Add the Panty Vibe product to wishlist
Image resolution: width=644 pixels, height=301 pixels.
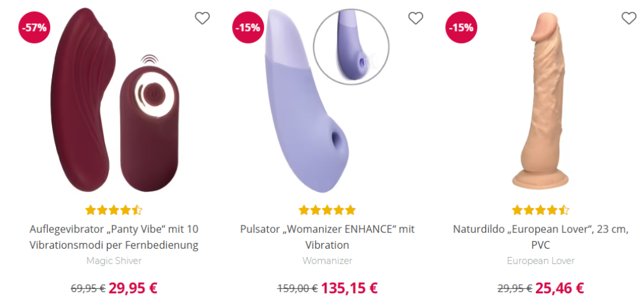[x=202, y=18]
